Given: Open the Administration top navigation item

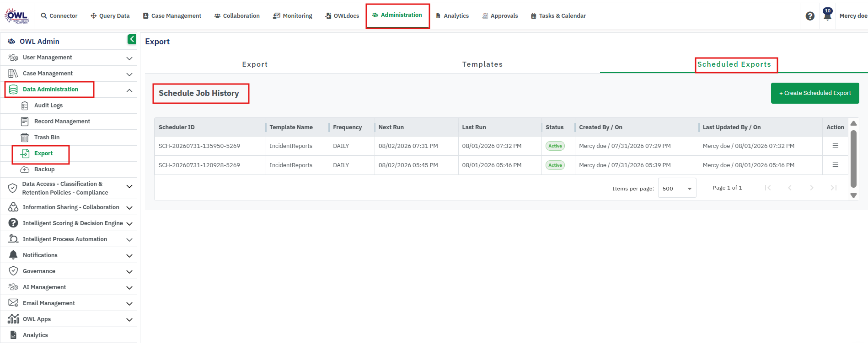Looking at the screenshot, I should click(x=397, y=15).
